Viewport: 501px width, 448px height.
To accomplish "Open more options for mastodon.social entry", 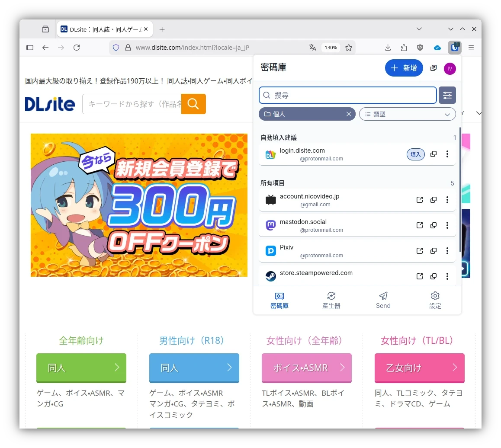I will pyautogui.click(x=447, y=225).
